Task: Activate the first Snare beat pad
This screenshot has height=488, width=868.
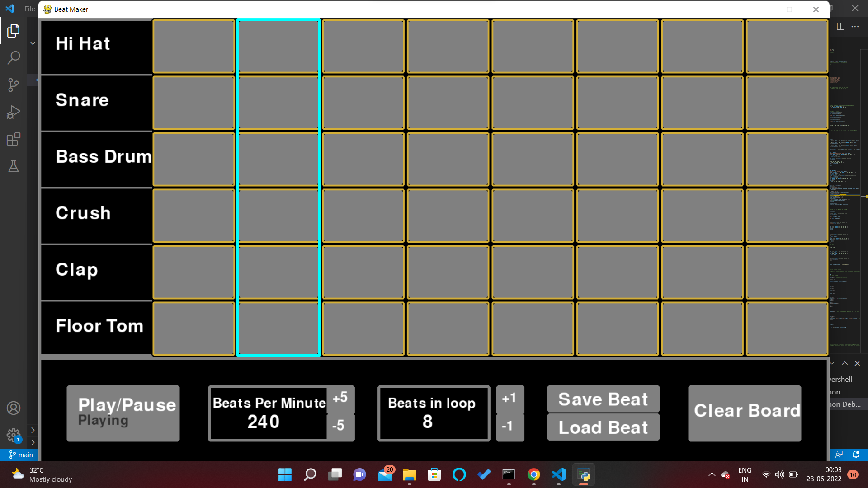Action: [x=193, y=103]
